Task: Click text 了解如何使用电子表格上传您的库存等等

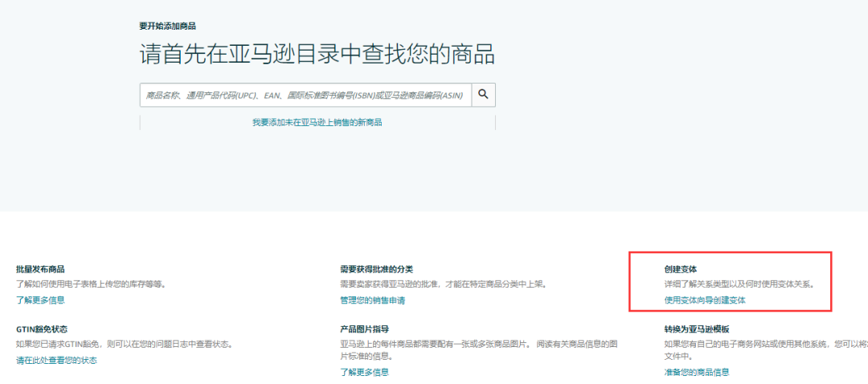Action: [89, 284]
